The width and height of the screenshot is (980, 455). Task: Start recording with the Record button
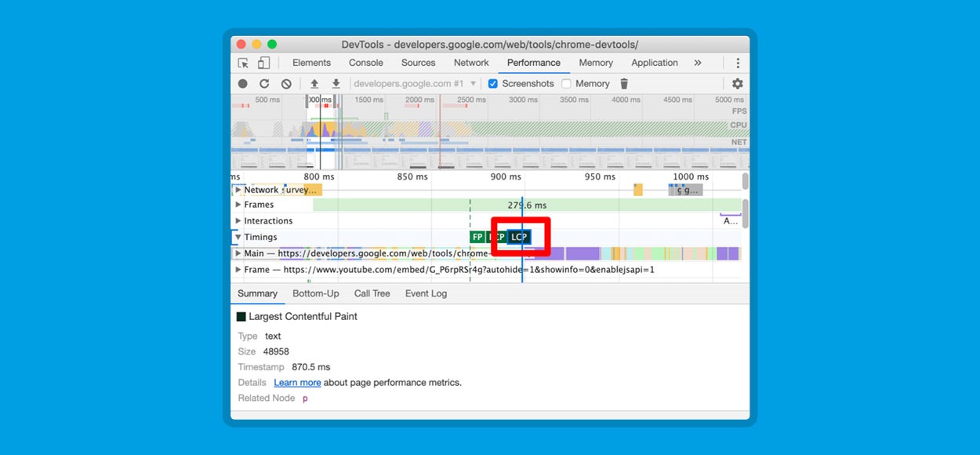tap(243, 84)
